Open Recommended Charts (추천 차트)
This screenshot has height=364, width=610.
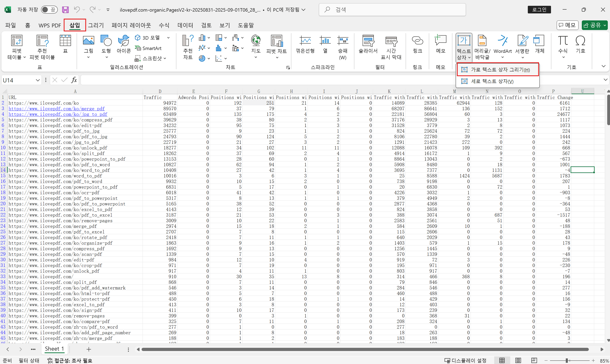tap(188, 47)
